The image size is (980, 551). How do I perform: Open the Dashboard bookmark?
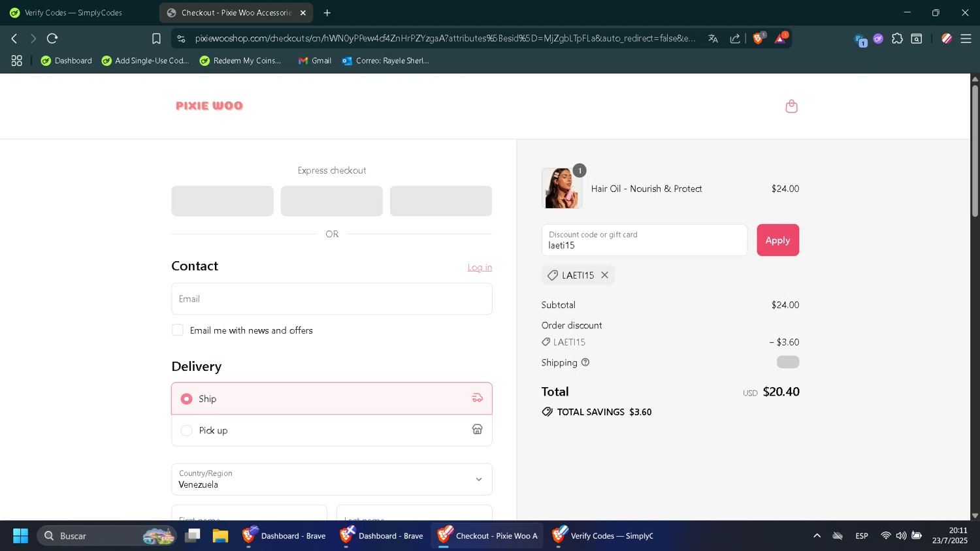pyautogui.click(x=66, y=61)
